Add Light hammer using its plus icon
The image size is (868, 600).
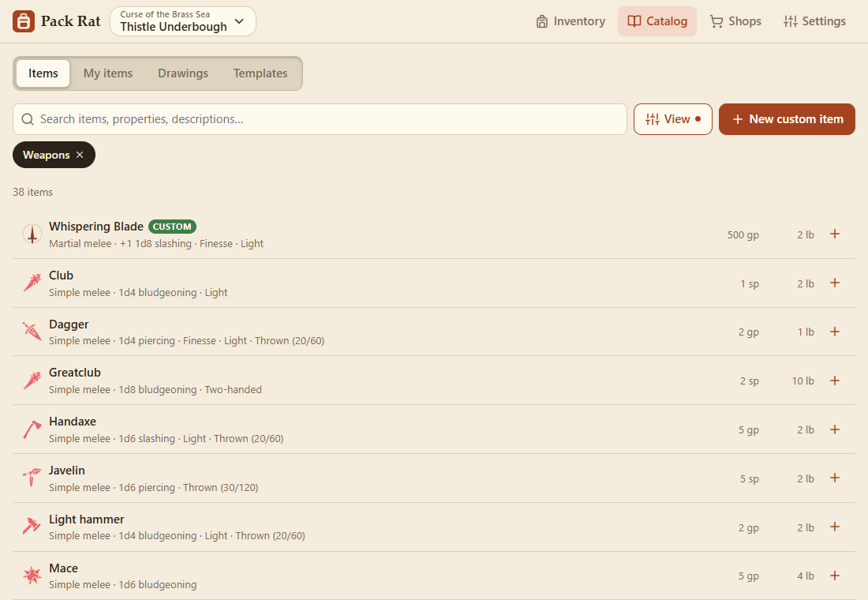click(835, 527)
